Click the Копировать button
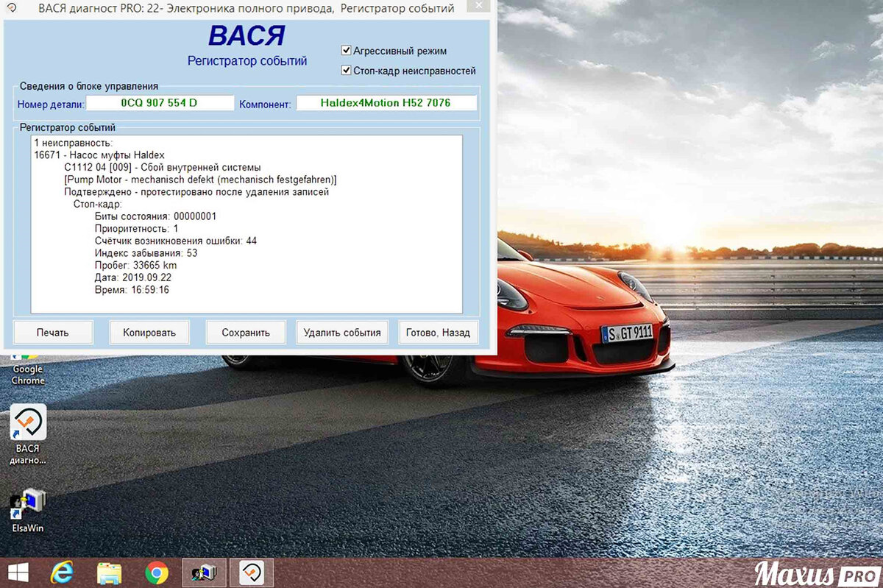The width and height of the screenshot is (883, 588). 149,332
